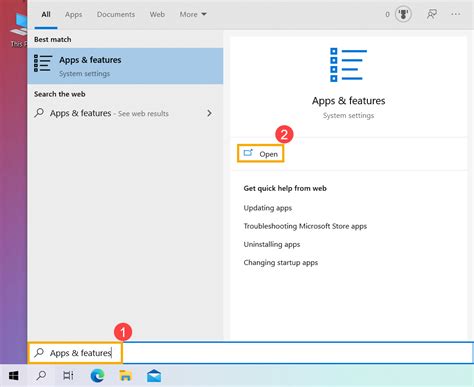The height and width of the screenshot is (387, 474).
Task: Click the rewards count 0 text
Action: [387, 14]
